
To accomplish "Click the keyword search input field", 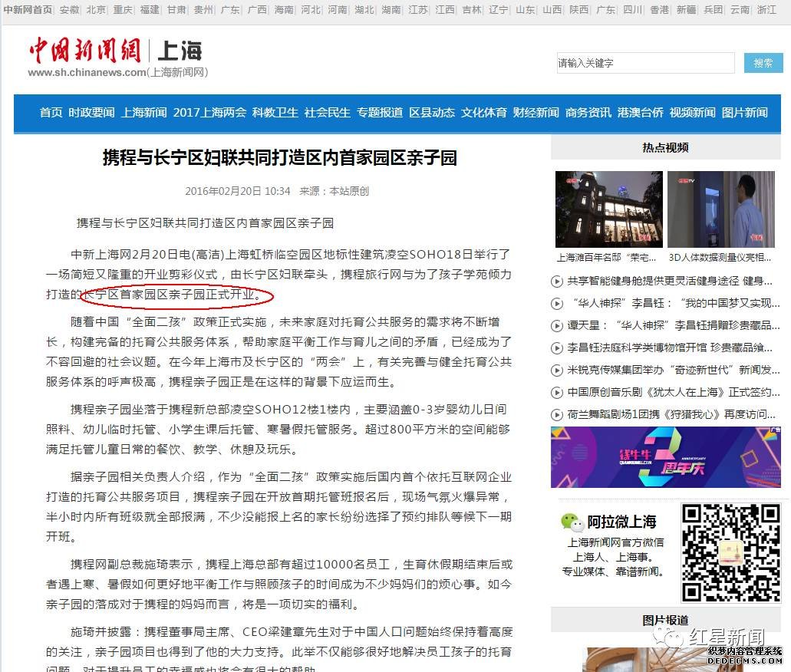I will pos(646,63).
